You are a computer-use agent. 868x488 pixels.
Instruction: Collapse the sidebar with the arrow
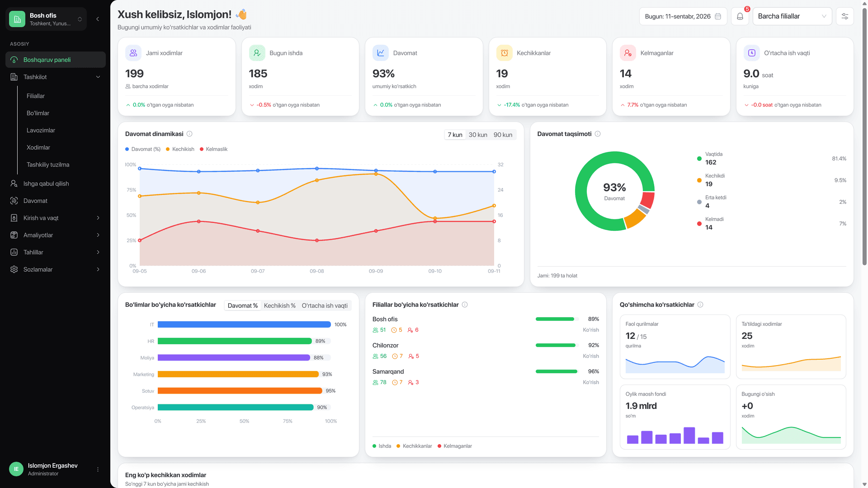click(98, 19)
